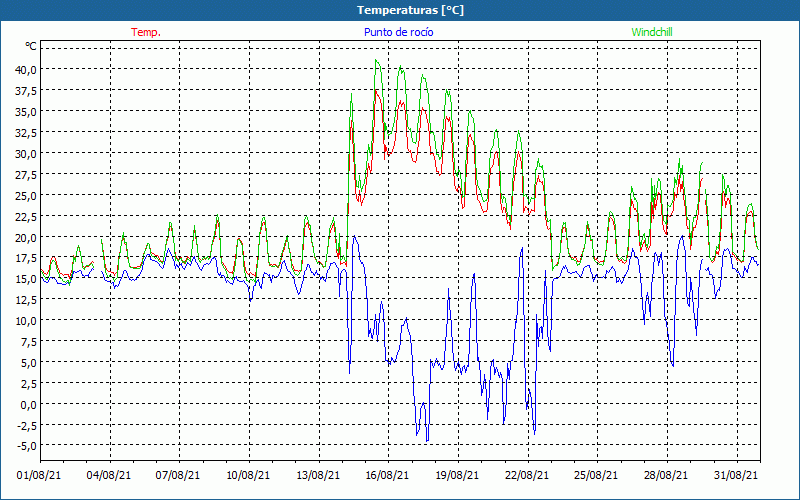Click the 17,5 y-axis value
Viewport: 800px width, 500px height.
coord(26,258)
